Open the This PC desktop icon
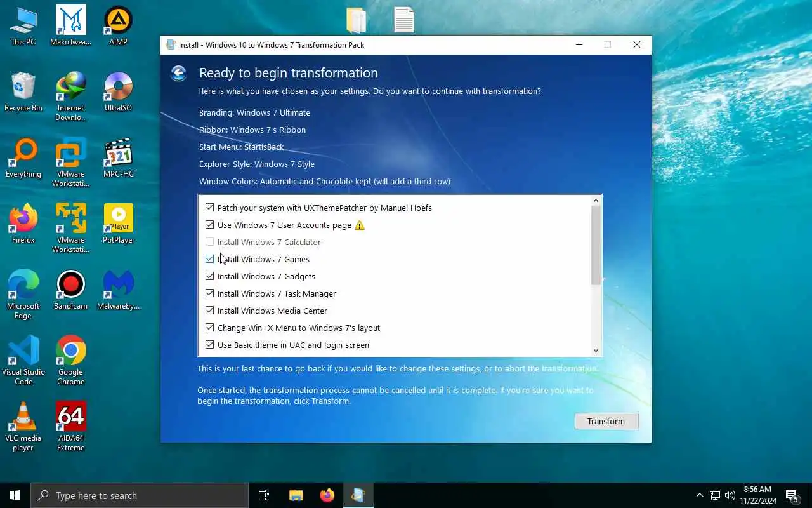 tap(23, 27)
